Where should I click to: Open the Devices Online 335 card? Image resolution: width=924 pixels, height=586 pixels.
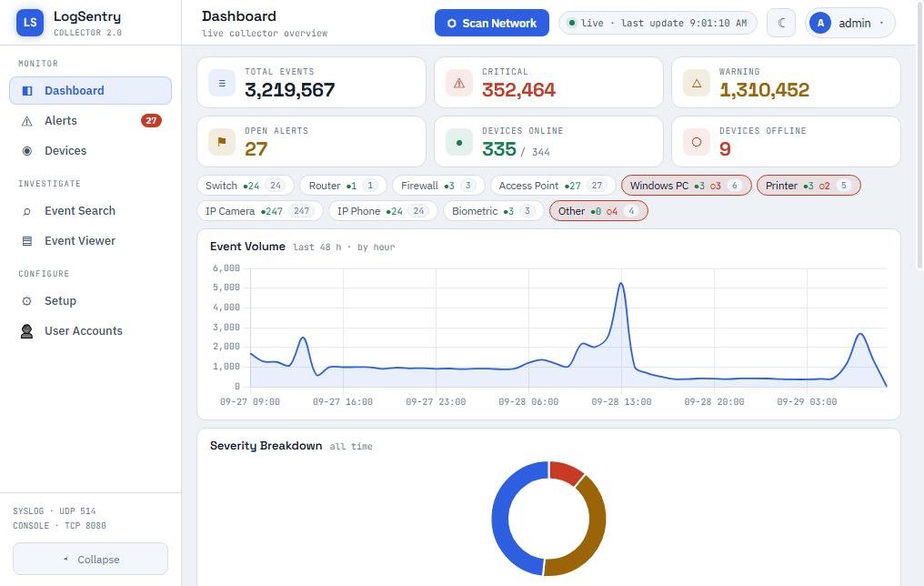coord(548,141)
